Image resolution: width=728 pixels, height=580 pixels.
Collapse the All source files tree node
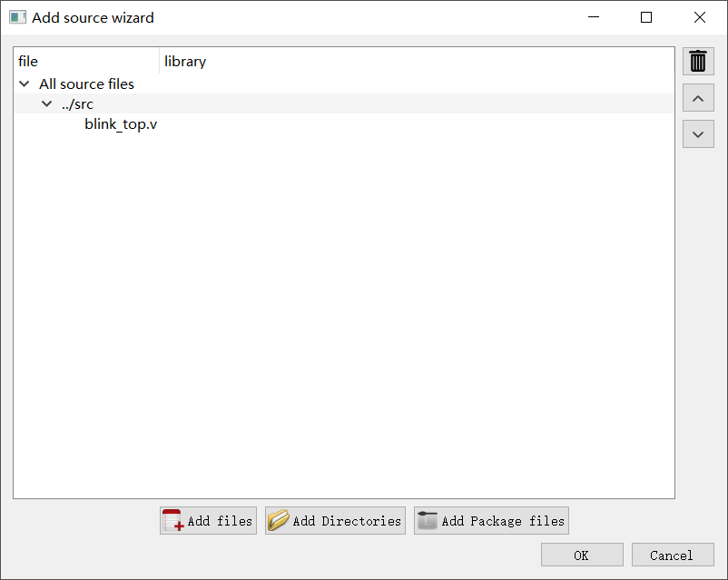(25, 84)
